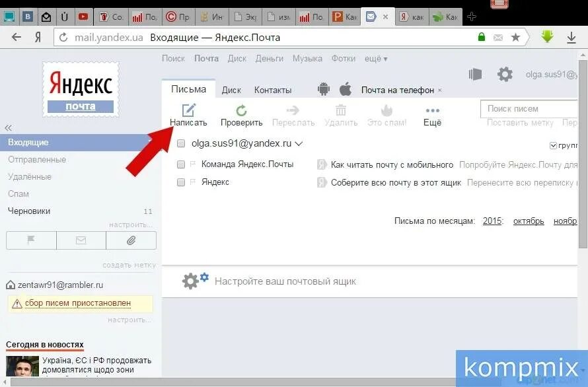
Task: Click the themes icon beside settings gear
Action: (x=475, y=74)
